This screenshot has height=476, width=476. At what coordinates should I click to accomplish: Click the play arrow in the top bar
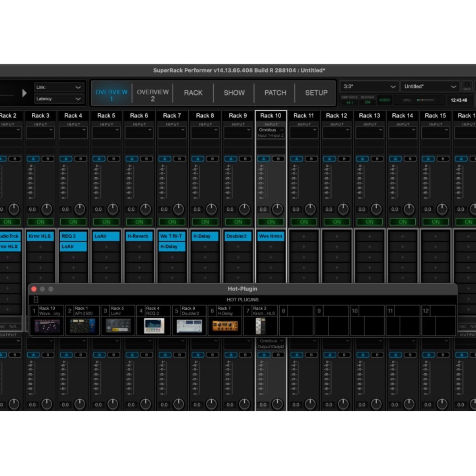click(x=24, y=93)
